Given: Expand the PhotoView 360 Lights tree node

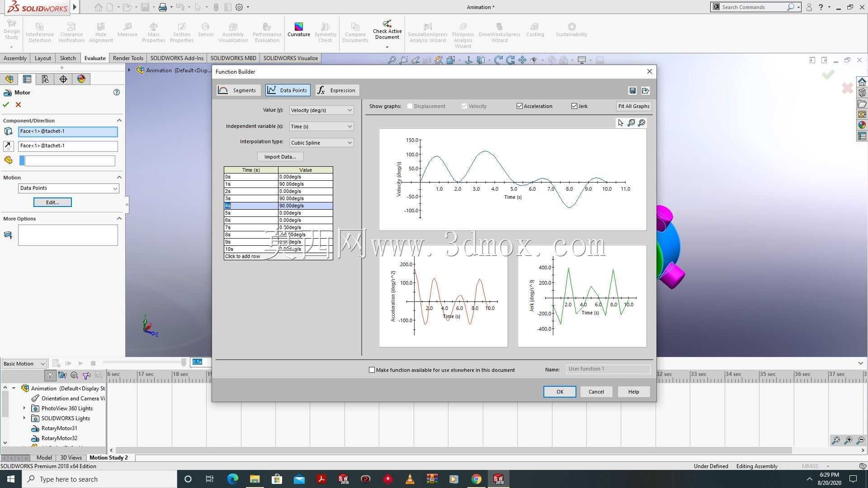Looking at the screenshot, I should coord(24,408).
